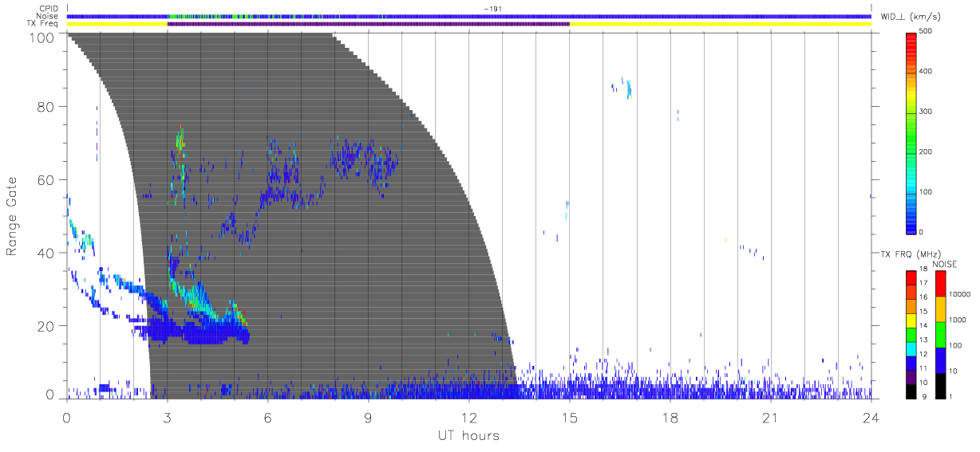Click the red 18 MHz frequency swatch
980x452 pixels.
tap(911, 277)
